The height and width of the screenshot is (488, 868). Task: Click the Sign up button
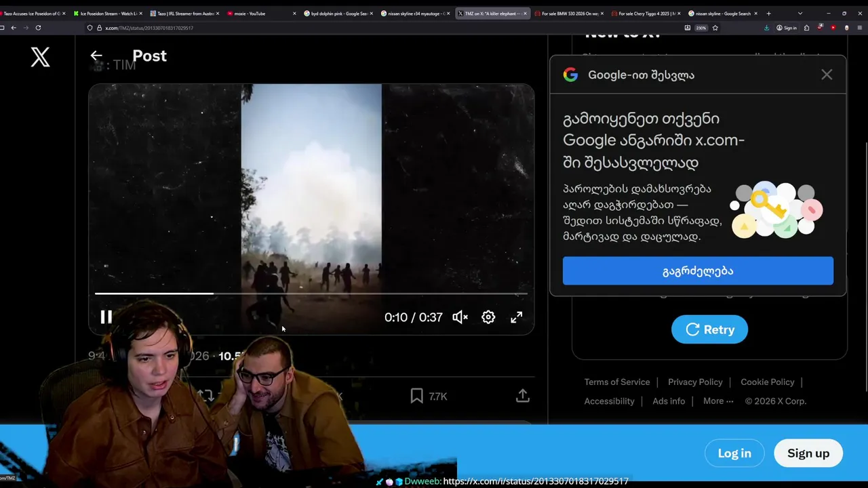[x=808, y=453]
